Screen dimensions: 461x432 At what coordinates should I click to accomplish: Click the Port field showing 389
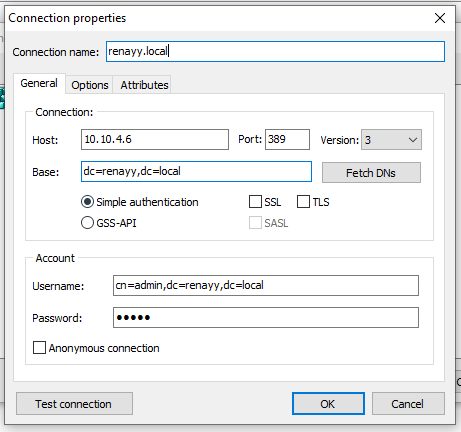(287, 139)
